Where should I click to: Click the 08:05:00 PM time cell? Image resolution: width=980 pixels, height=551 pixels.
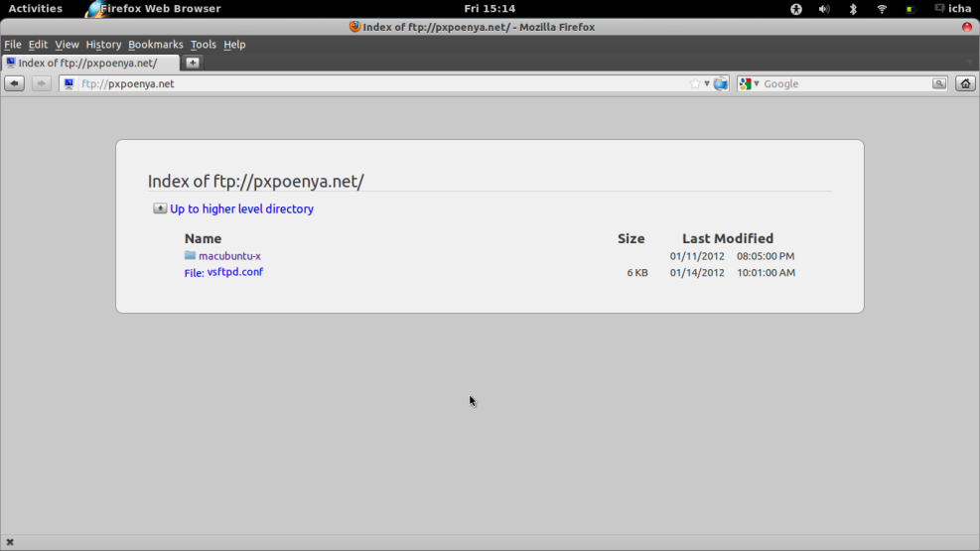coord(766,256)
